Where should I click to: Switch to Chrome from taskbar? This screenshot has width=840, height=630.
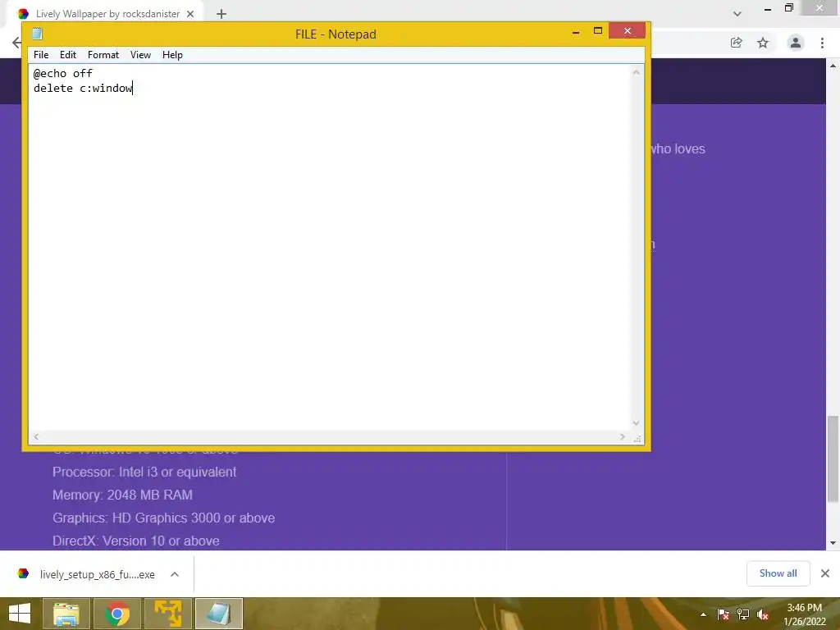[x=117, y=614]
